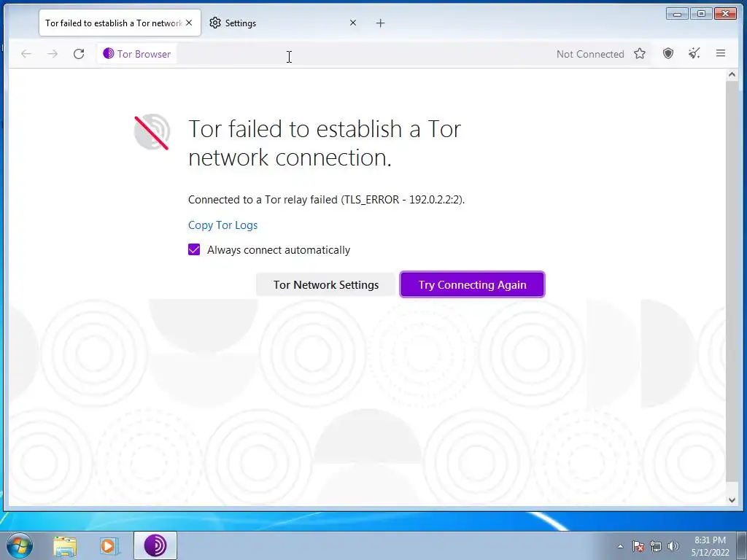Click the Copy Tor Logs link

[x=222, y=225]
